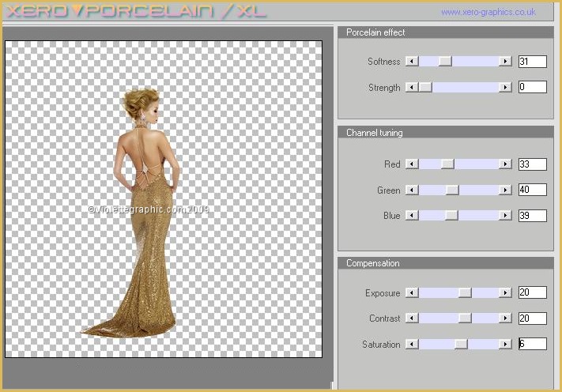Screen dimensions: 562x392
Task: Click the Strength slider thumb
Action: [425, 88]
